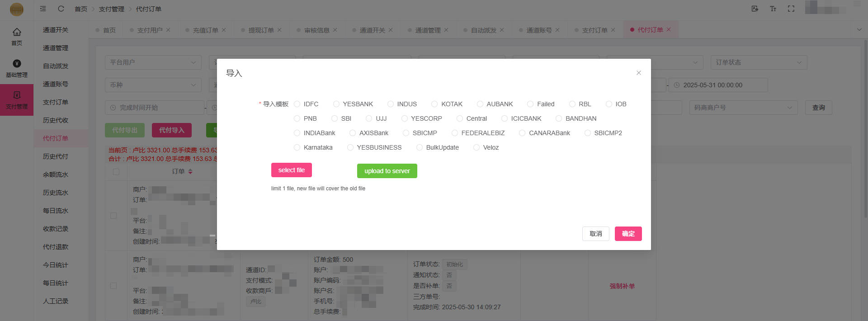Open the font size adjustment icon
Viewport: 868px width, 321px height.
(x=773, y=9)
